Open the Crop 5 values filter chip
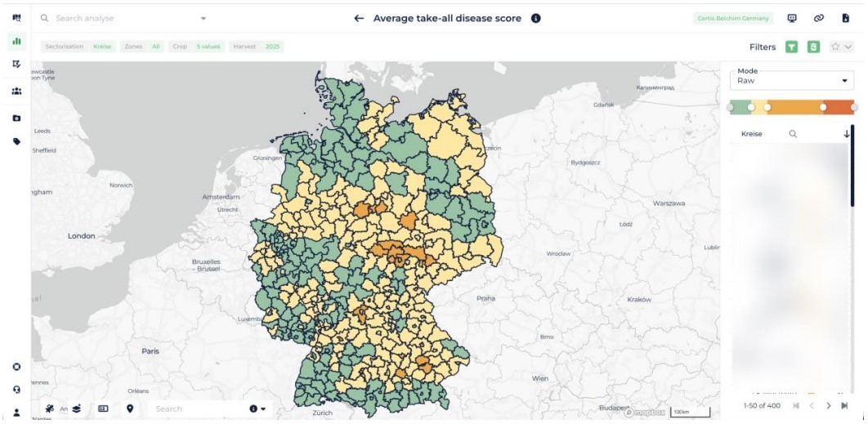The width and height of the screenshot is (868, 424). (196, 47)
